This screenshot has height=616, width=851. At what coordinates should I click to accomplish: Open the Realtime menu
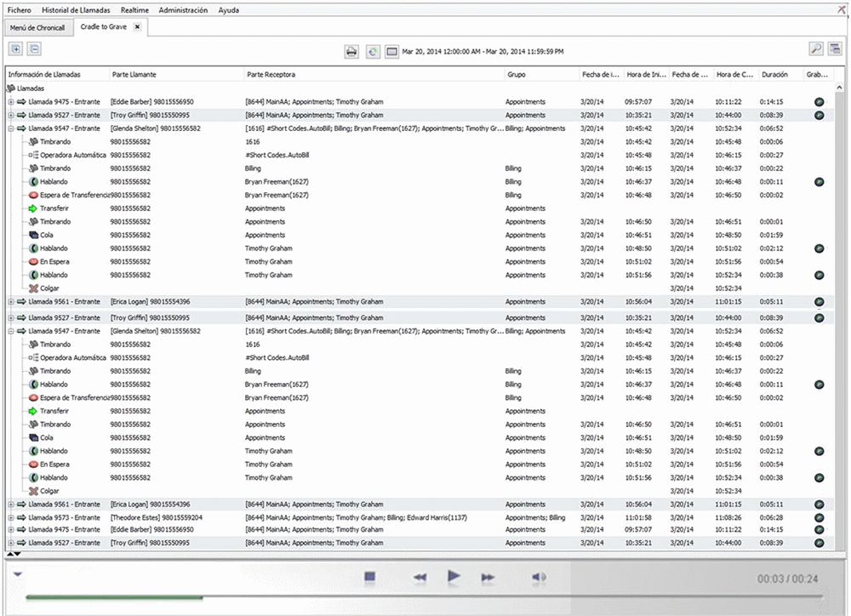pyautogui.click(x=134, y=9)
